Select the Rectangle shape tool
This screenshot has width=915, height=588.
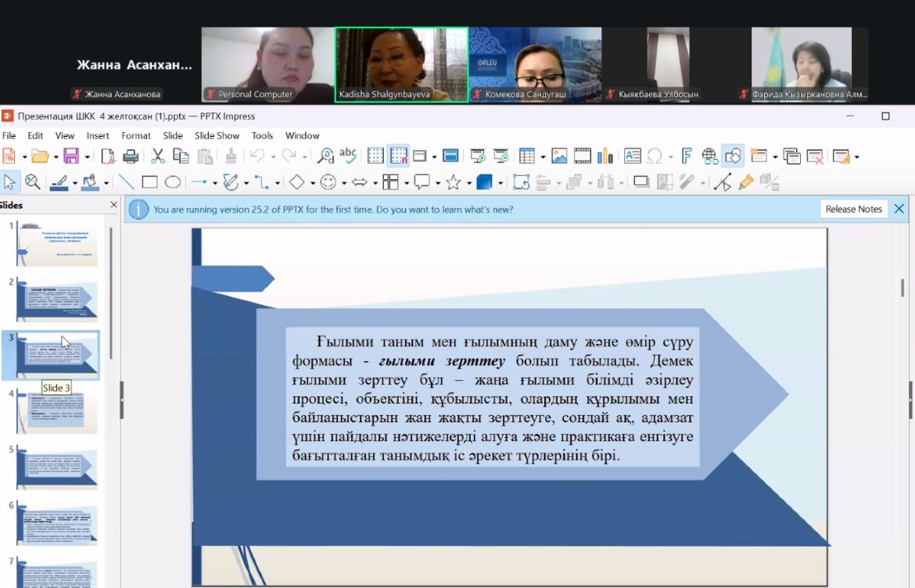(x=149, y=182)
